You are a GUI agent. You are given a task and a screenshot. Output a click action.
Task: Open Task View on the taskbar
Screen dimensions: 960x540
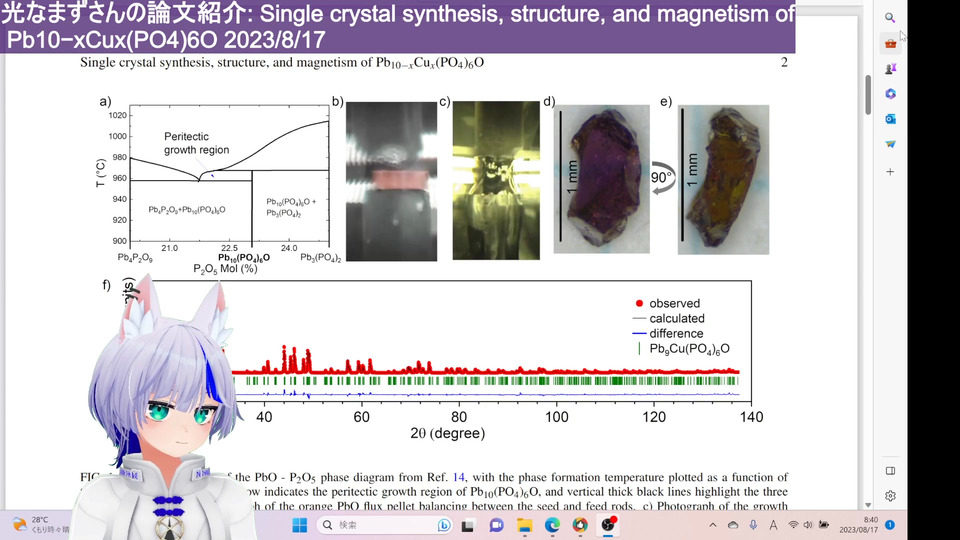coord(468,525)
